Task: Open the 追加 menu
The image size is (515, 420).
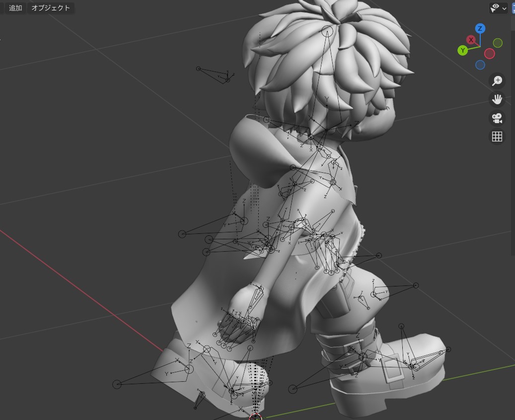Action: [15, 8]
